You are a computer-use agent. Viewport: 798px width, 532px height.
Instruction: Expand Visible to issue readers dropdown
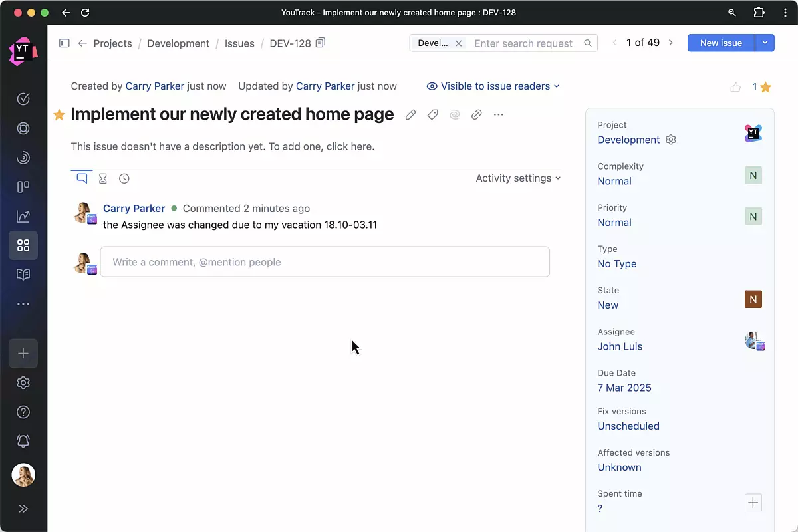tap(493, 86)
